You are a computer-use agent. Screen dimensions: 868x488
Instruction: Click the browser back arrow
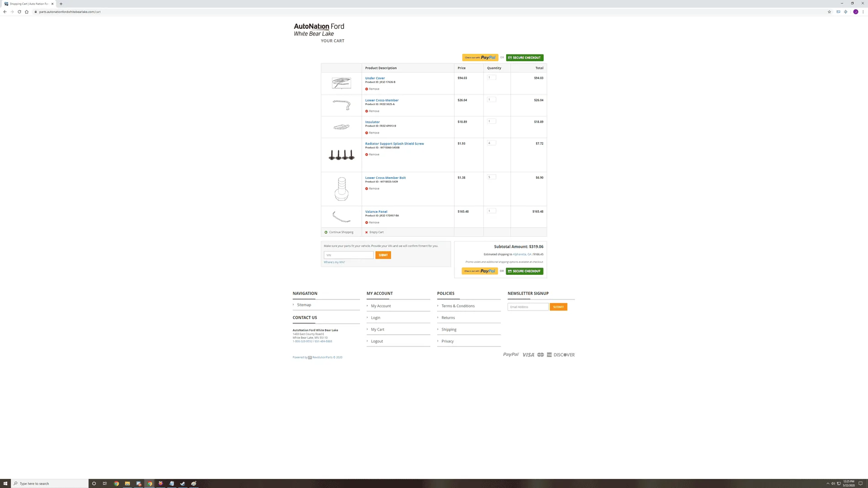pyautogui.click(x=5, y=12)
